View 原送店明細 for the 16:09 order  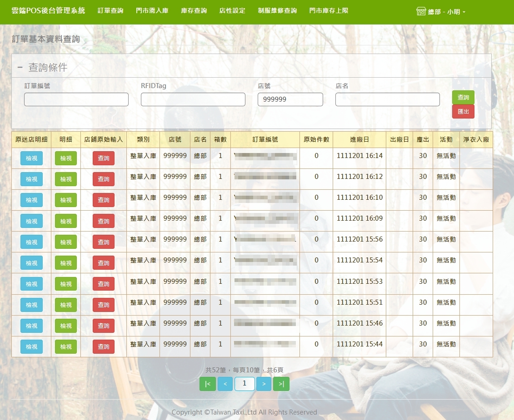pos(31,221)
